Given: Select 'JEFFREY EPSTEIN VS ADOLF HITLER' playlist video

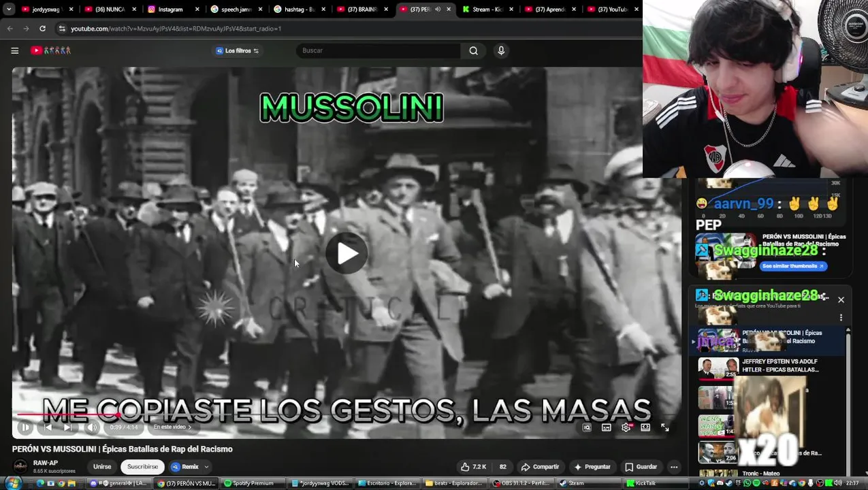Looking at the screenshot, I should pyautogui.click(x=768, y=368).
